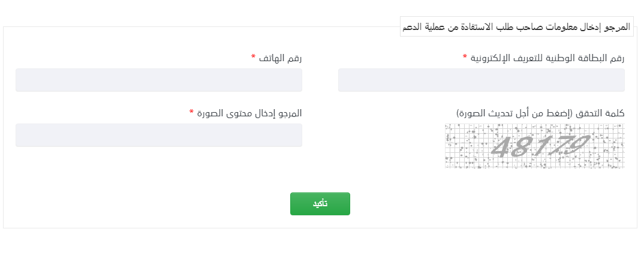The height and width of the screenshot is (253, 644).
Task: Click the national electronic ID card number field
Action: (481, 80)
